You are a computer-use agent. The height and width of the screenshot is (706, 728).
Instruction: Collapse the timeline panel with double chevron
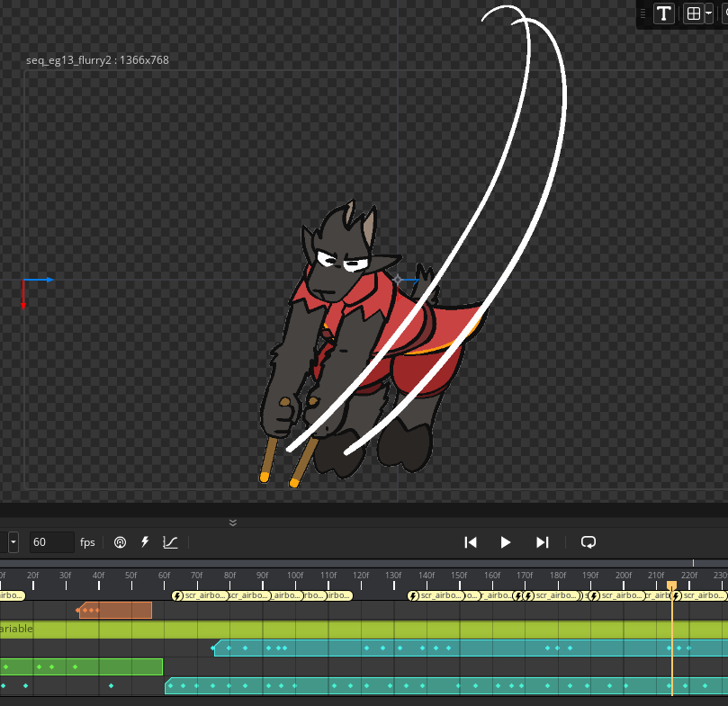pos(233,523)
